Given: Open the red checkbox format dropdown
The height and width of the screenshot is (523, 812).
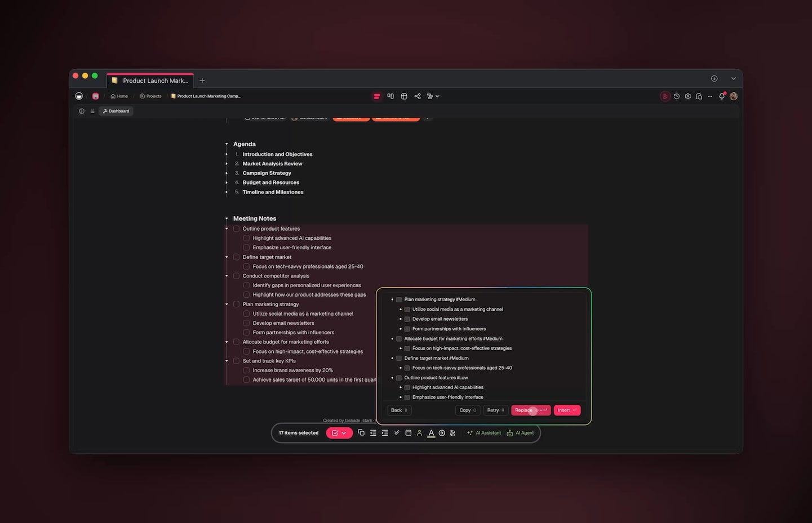Looking at the screenshot, I should click(339, 433).
